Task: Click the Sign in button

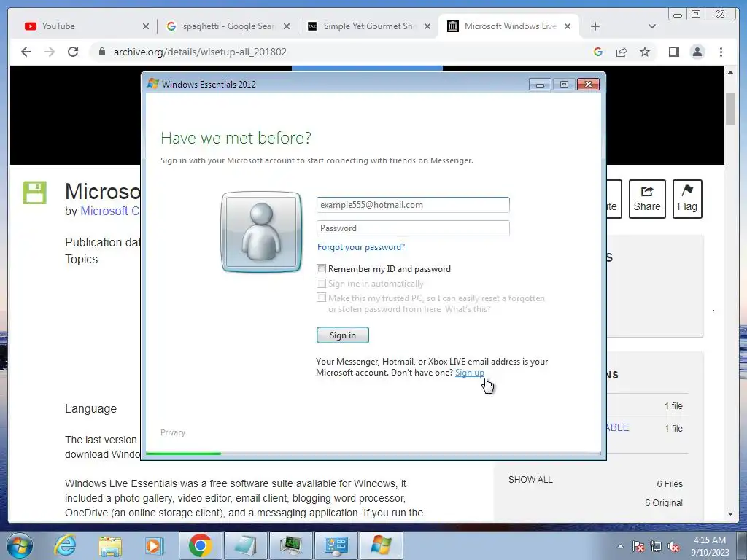Action: (x=343, y=335)
